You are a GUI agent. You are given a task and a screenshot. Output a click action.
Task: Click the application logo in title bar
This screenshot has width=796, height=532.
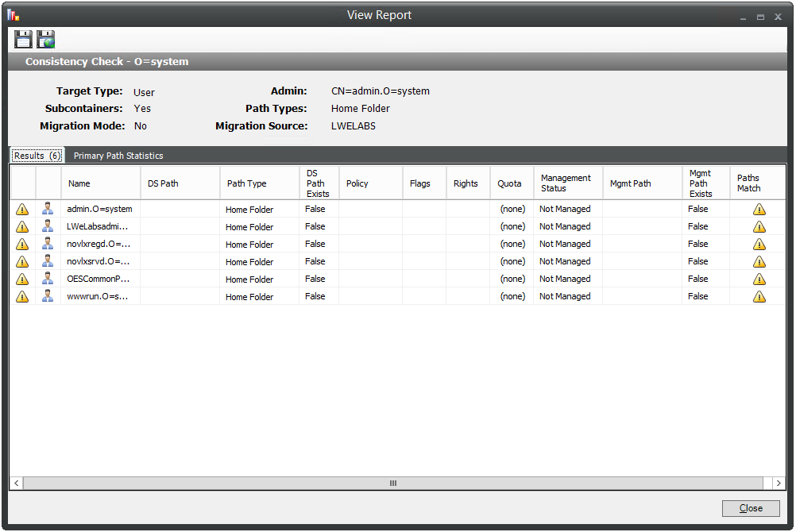point(14,15)
